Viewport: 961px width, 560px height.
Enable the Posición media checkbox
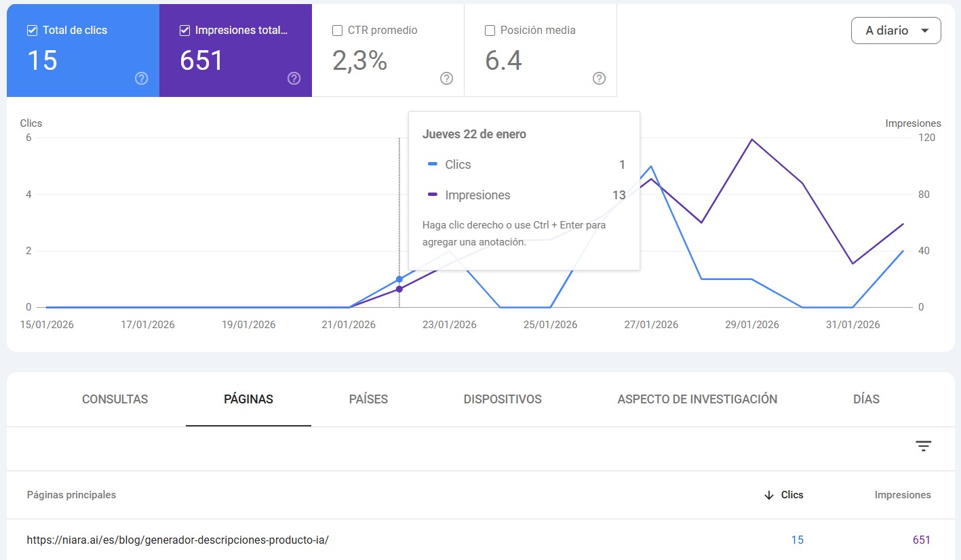coord(490,31)
